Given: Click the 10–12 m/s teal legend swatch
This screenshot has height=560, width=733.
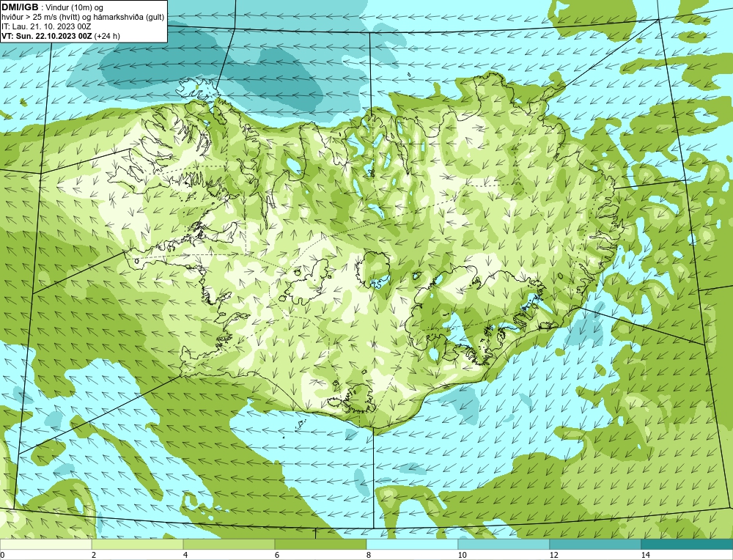Looking at the screenshot, I should coord(504,544).
